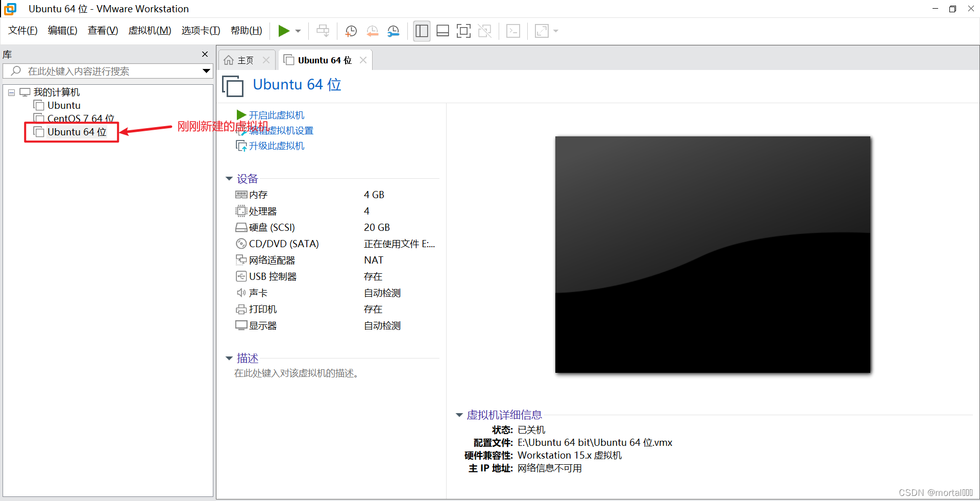Click the 4 GB memory value
Viewport: 980px width, 501px height.
[374, 195]
